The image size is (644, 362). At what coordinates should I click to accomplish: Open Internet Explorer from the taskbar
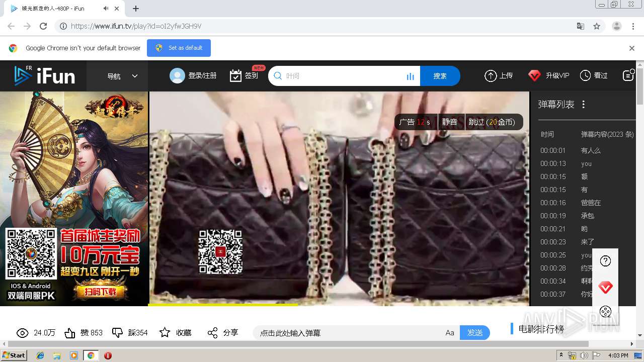[x=40, y=355]
